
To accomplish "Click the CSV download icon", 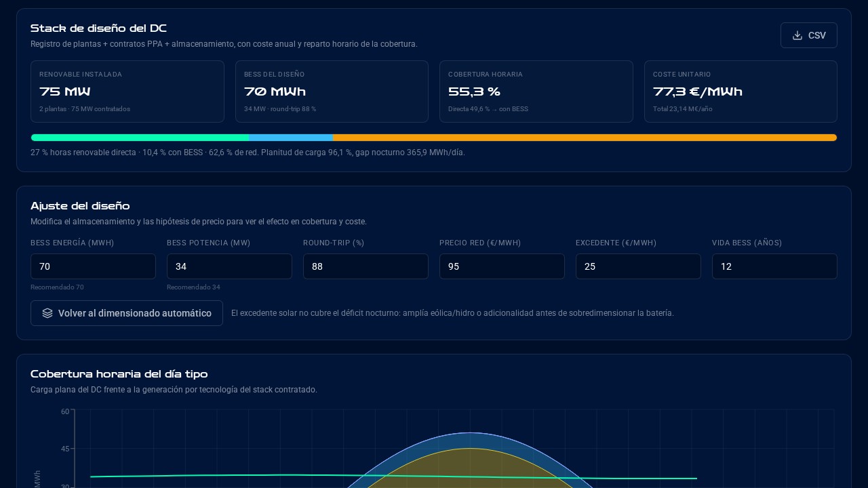I will (797, 35).
